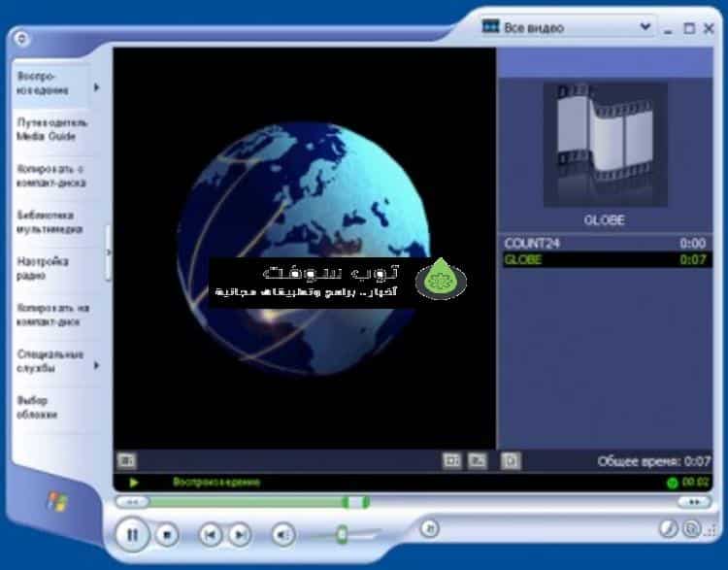Click the seek bar position handle
The image size is (728, 570).
point(355,502)
